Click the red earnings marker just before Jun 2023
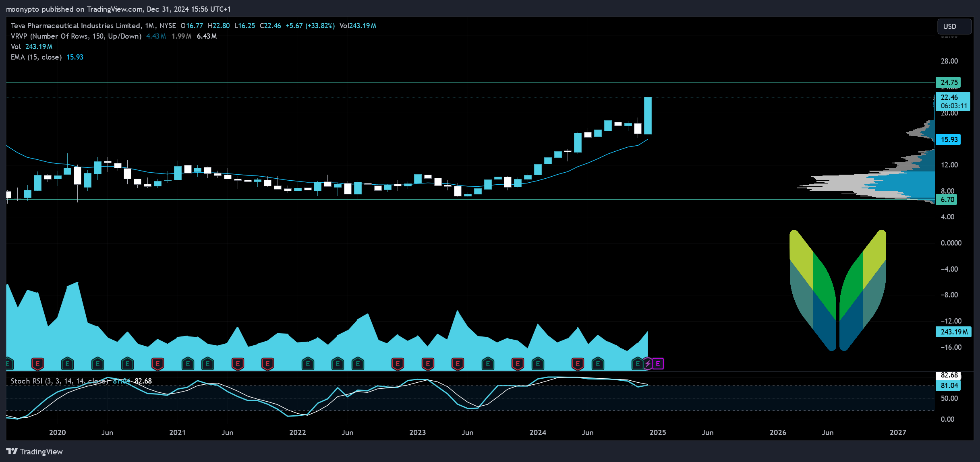 point(458,364)
